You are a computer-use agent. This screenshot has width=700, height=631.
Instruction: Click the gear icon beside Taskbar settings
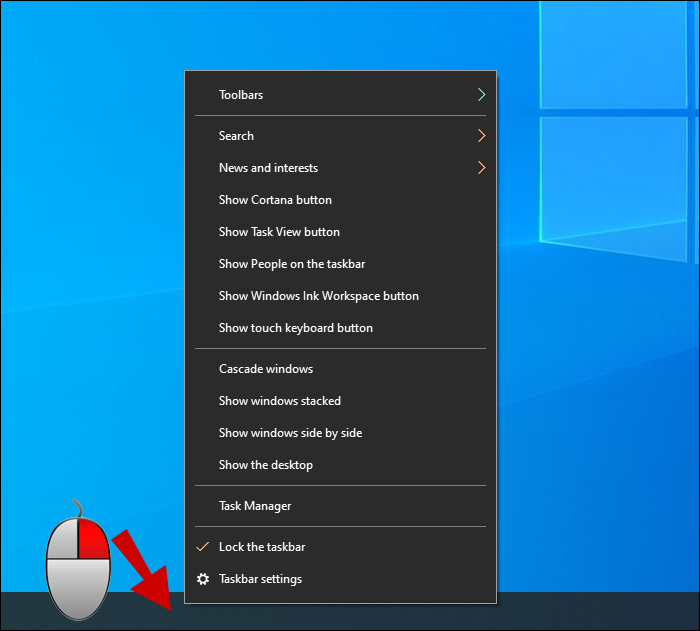(203, 579)
